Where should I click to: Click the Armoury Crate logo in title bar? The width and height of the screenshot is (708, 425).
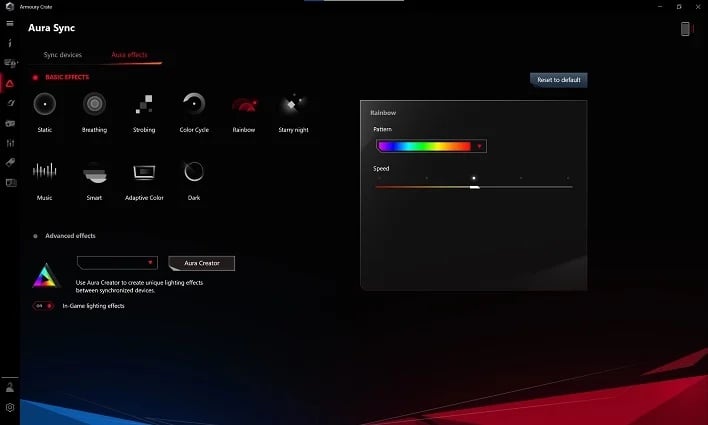(x=9, y=6)
